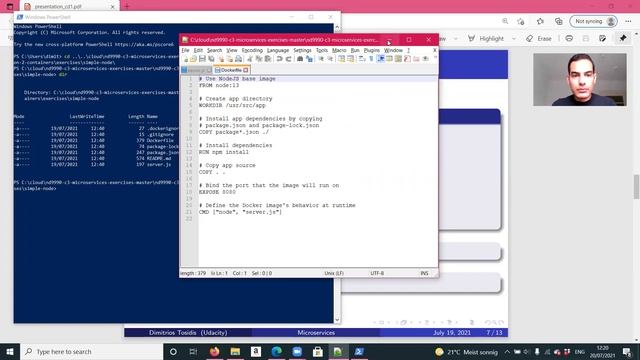The height and width of the screenshot is (360, 640).
Task: Open Find using the binoculars icon
Action: click(300, 59)
